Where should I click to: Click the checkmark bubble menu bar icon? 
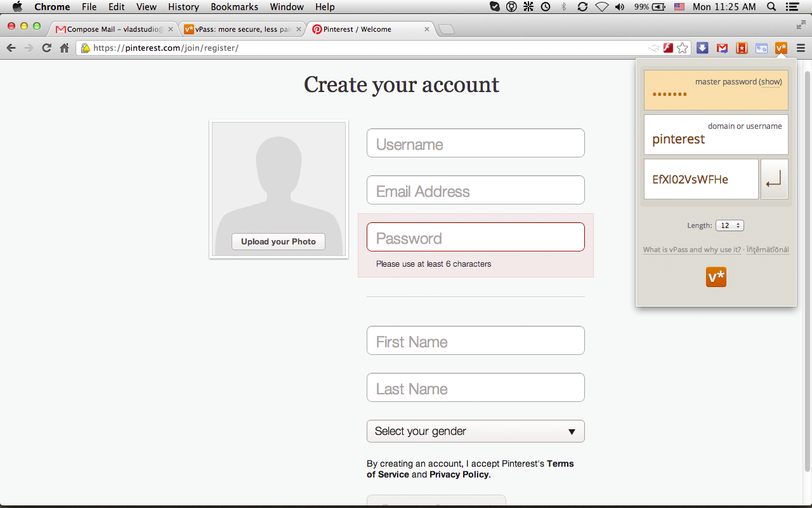495,7
